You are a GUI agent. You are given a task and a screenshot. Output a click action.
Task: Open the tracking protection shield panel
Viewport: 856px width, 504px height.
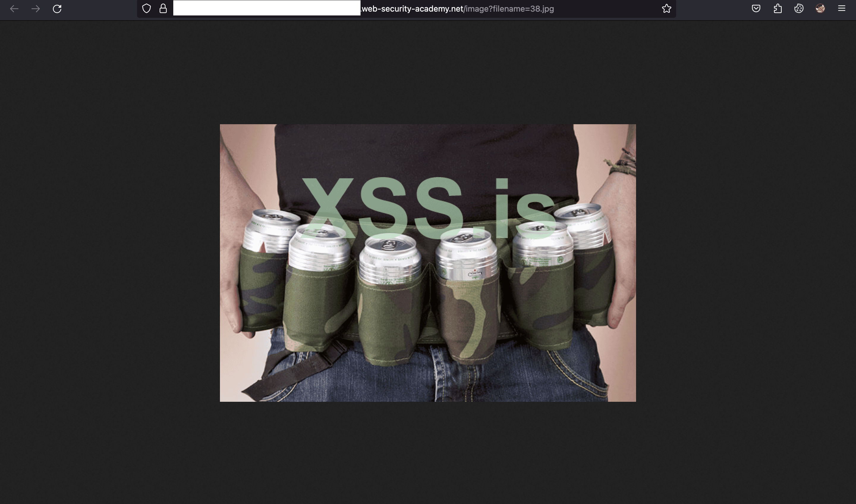click(x=147, y=9)
